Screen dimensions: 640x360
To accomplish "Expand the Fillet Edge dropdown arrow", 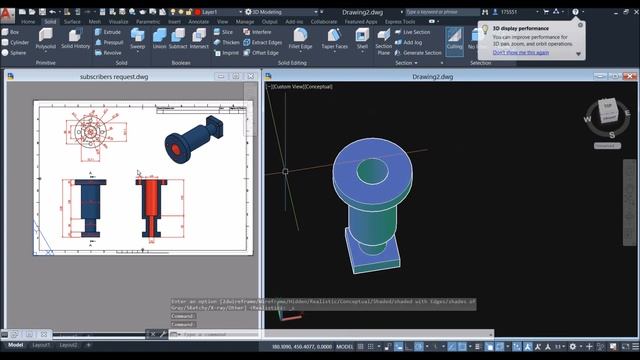I will [x=300, y=52].
